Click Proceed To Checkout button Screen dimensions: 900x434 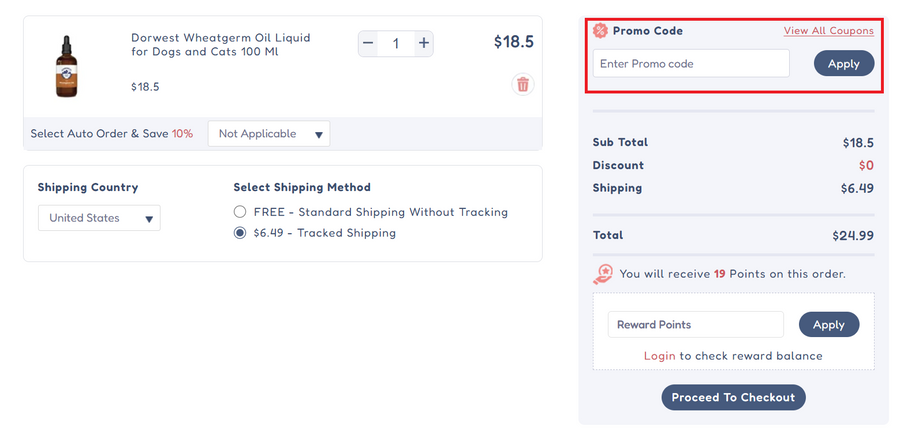(x=733, y=397)
